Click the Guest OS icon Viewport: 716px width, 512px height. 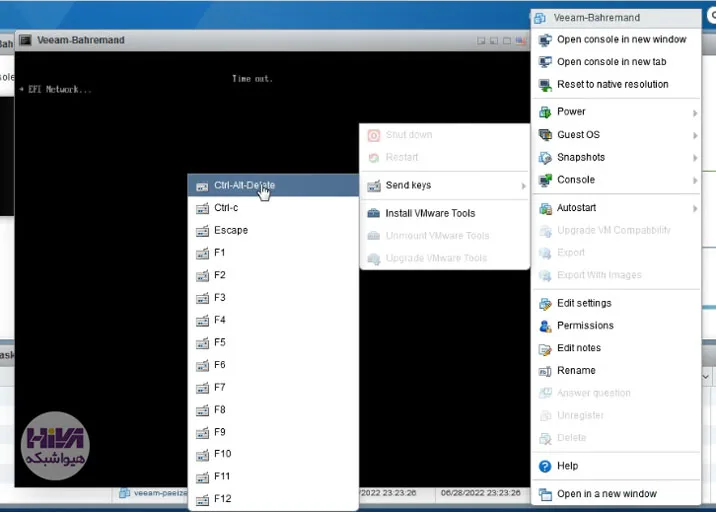click(x=545, y=135)
